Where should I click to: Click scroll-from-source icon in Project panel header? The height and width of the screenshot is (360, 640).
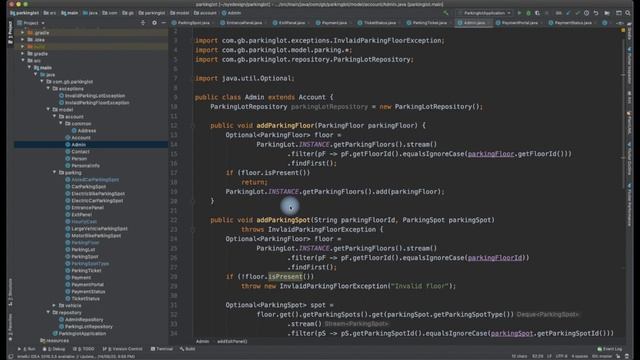click(x=143, y=23)
